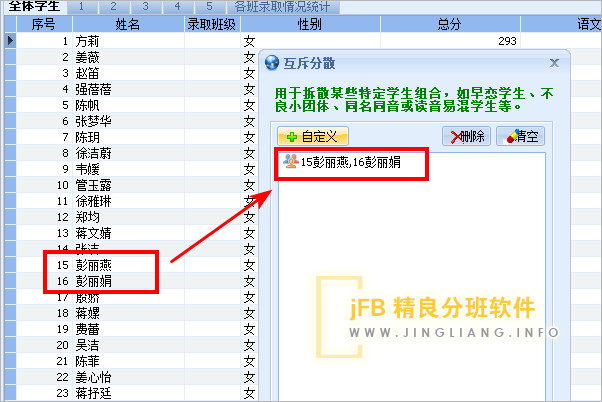Select student 彭丽娟 in the table
This screenshot has width=602, height=402.
[93, 281]
